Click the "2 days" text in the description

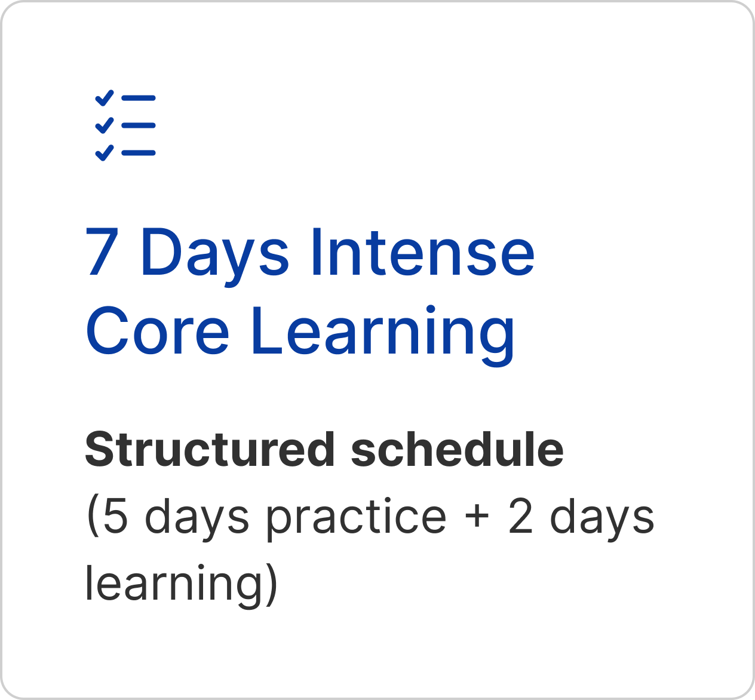(x=581, y=517)
